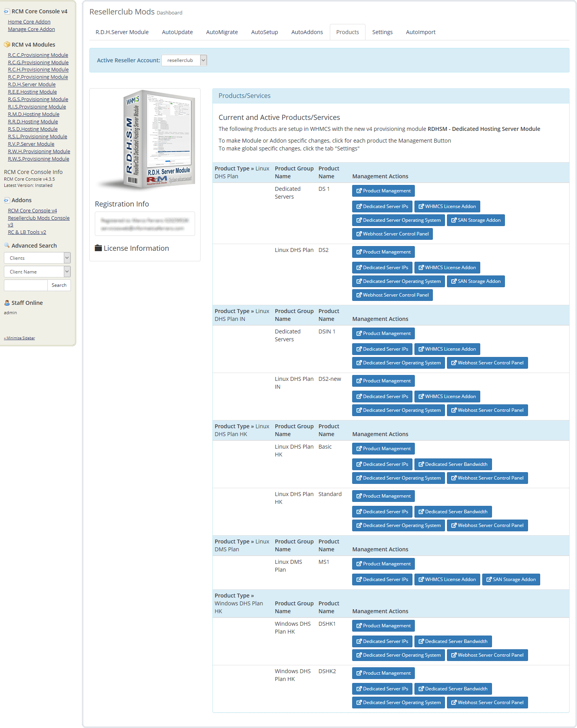Open Webhost Server Control Panel for Standard product
This screenshot has height=728, width=577.
[x=487, y=525]
